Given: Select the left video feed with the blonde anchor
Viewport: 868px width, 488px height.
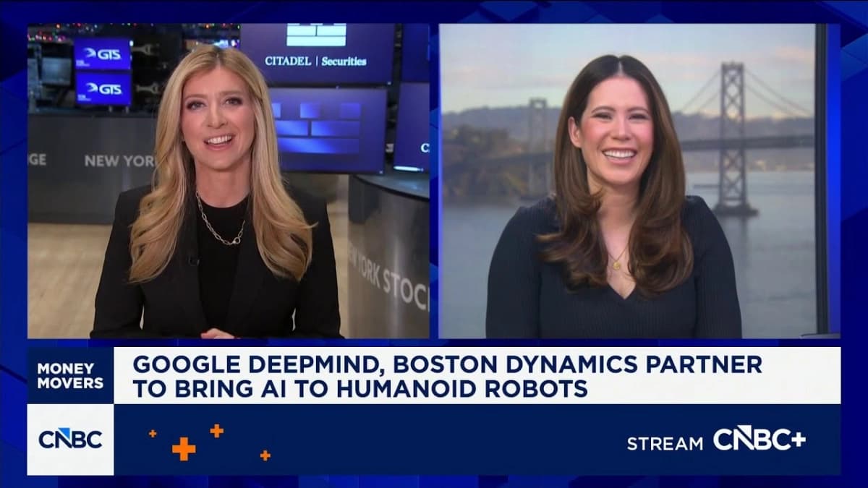Looking at the screenshot, I should pos(228,181).
